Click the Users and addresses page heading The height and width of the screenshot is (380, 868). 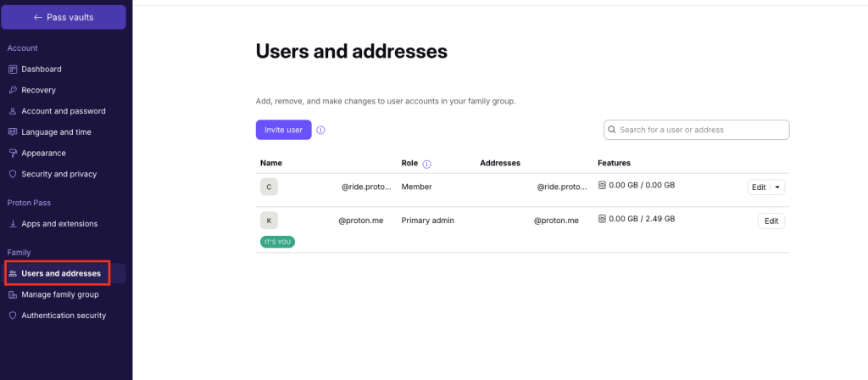pos(352,52)
